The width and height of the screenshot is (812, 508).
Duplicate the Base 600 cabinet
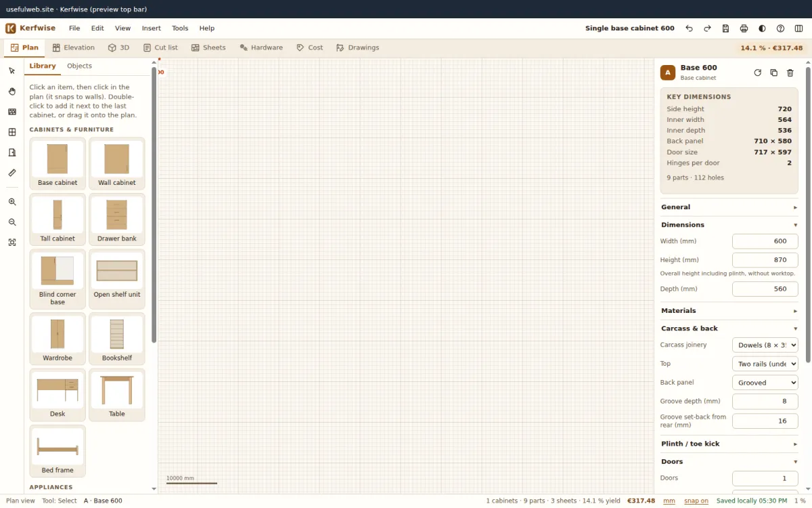774,72
